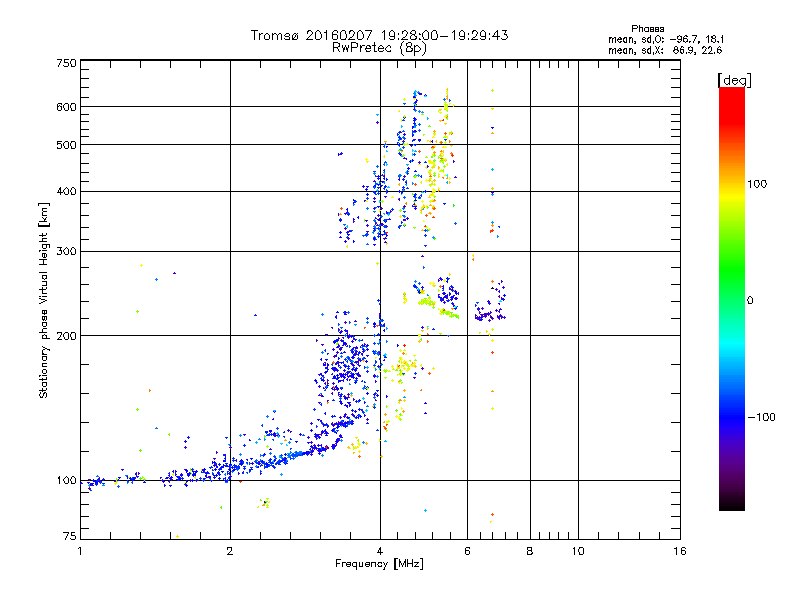The height and width of the screenshot is (600, 800).
Task: Click the 'RwPretec (8p)' subtitle
Action: 379,48
